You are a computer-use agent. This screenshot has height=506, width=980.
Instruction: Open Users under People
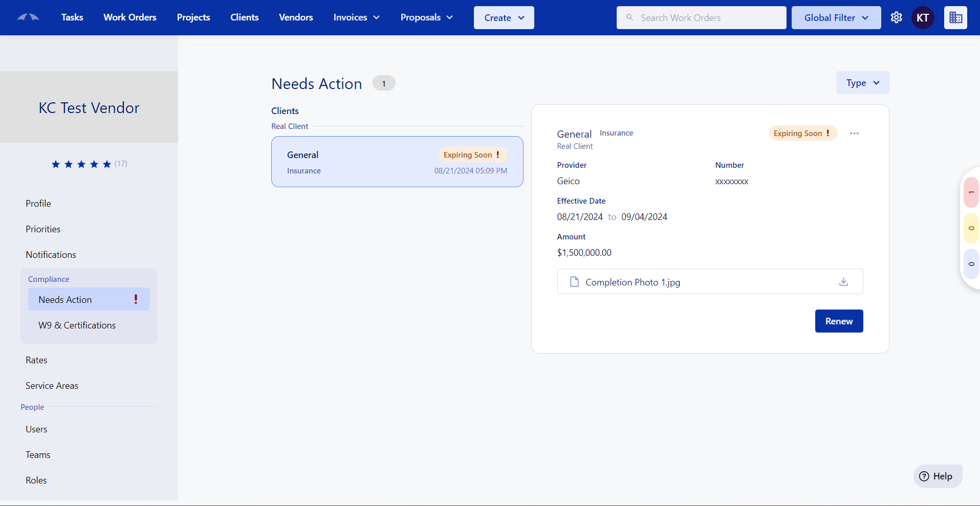[x=36, y=429]
